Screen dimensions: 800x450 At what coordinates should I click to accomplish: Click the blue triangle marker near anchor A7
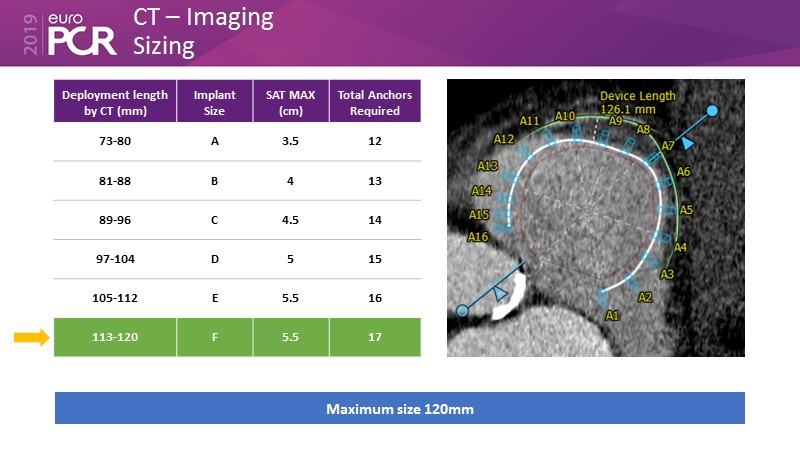pyautogui.click(x=687, y=145)
